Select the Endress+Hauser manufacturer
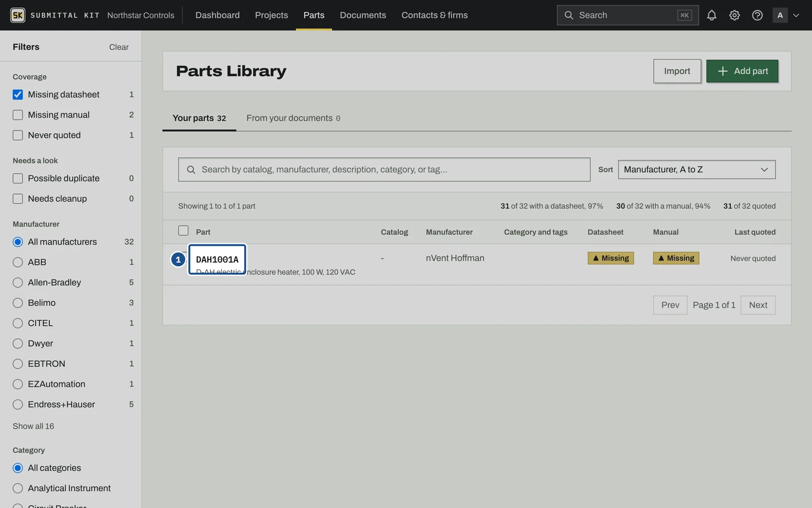812x508 pixels. [18, 404]
